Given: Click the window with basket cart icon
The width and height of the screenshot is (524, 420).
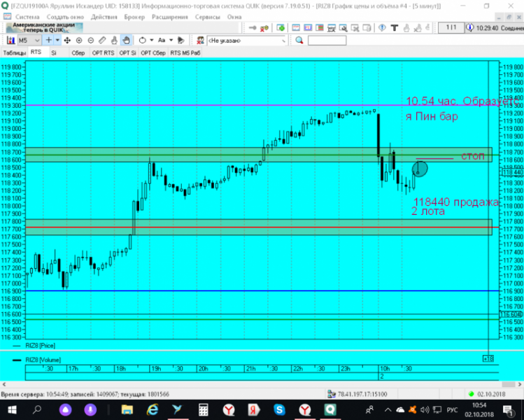Looking at the screenshot, I should (332, 28).
